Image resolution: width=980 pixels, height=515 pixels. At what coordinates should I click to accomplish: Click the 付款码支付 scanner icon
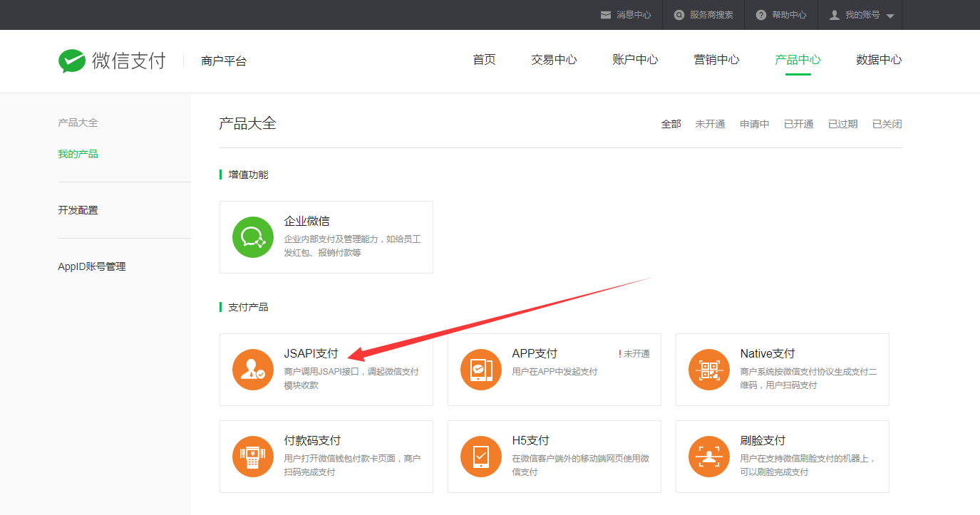(253, 457)
